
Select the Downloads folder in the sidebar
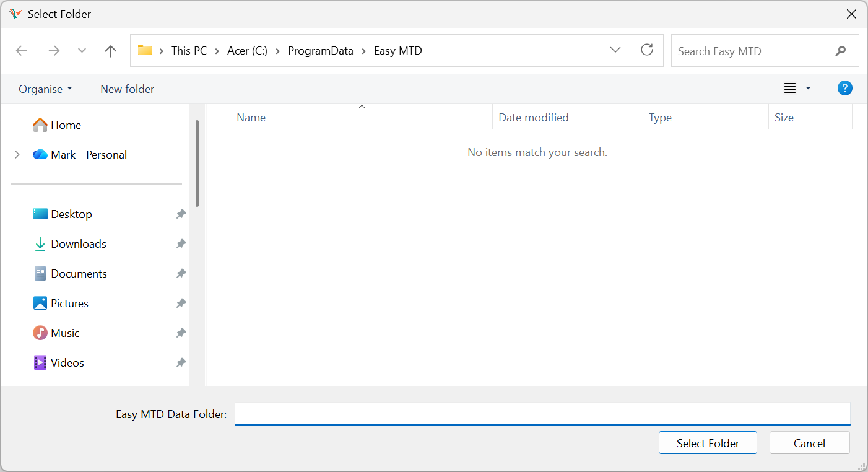tap(77, 243)
